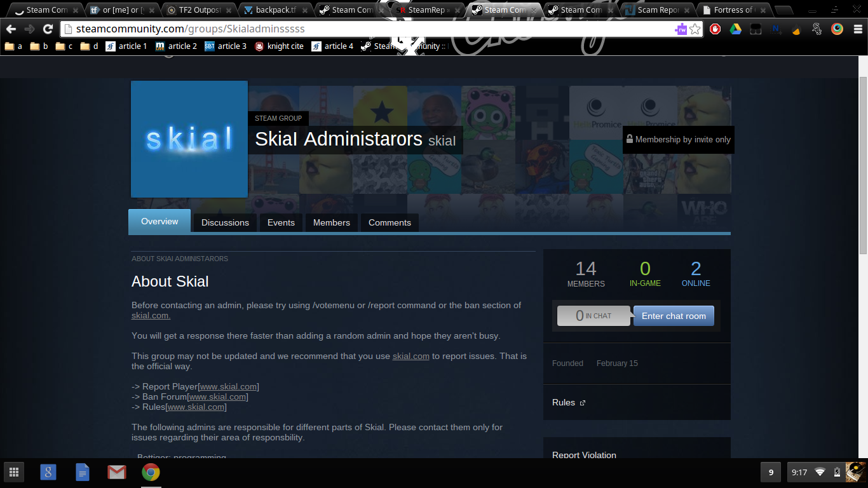
Task: Open bookmark folder 'a'
Action: (13, 46)
